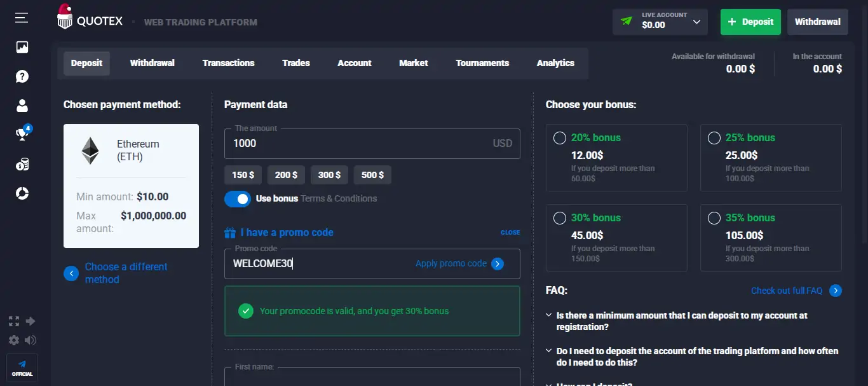Disable the Use bonus toggle
Screen dimensions: 868x386
237,198
